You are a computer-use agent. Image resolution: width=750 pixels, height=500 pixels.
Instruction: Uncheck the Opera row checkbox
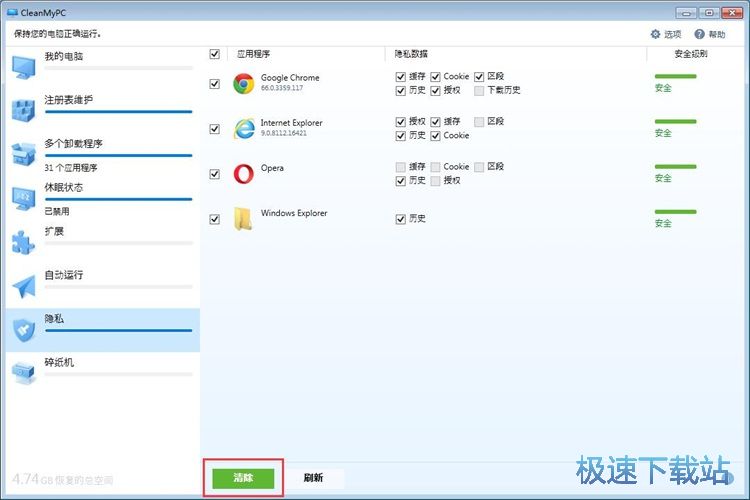tap(215, 174)
